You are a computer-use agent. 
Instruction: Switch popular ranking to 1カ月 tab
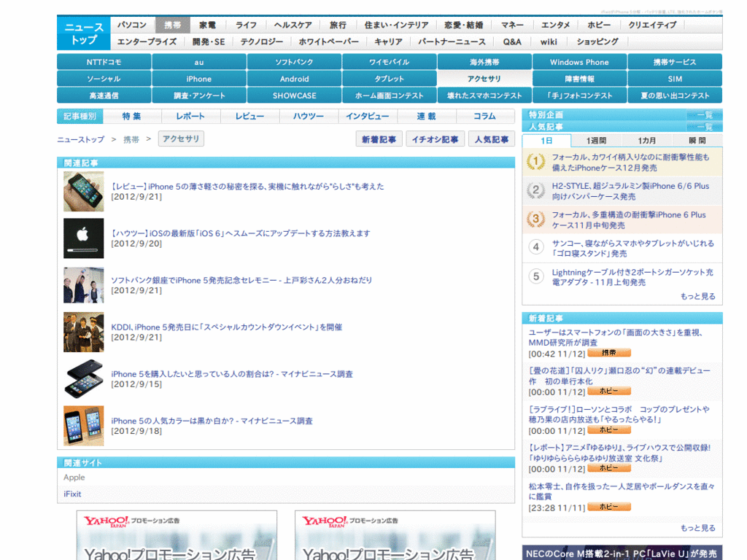click(x=646, y=141)
